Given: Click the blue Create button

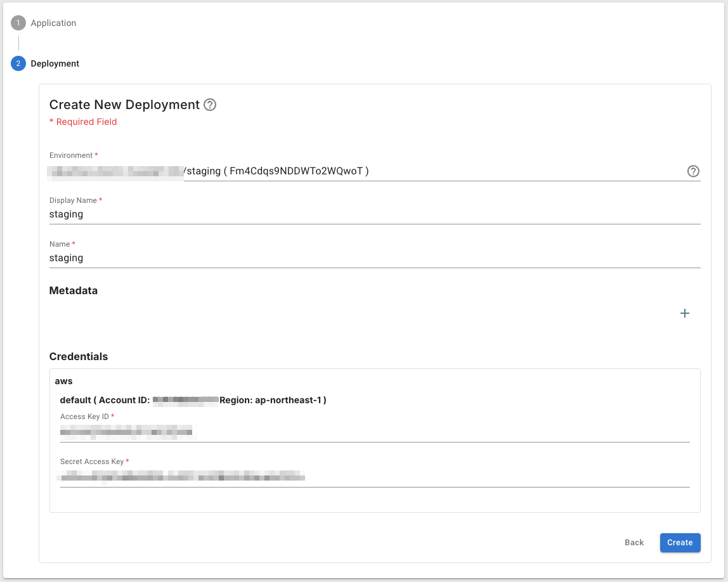Looking at the screenshot, I should pyautogui.click(x=680, y=543).
